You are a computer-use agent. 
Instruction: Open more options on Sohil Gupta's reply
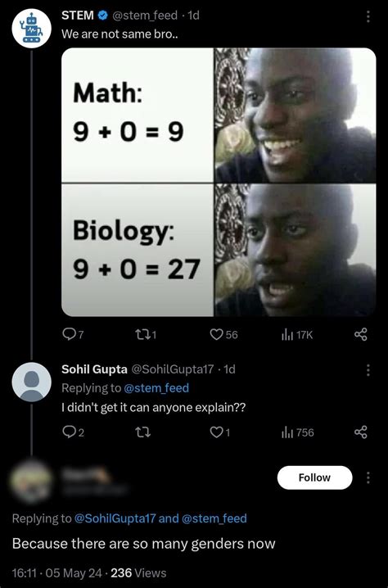(x=368, y=369)
